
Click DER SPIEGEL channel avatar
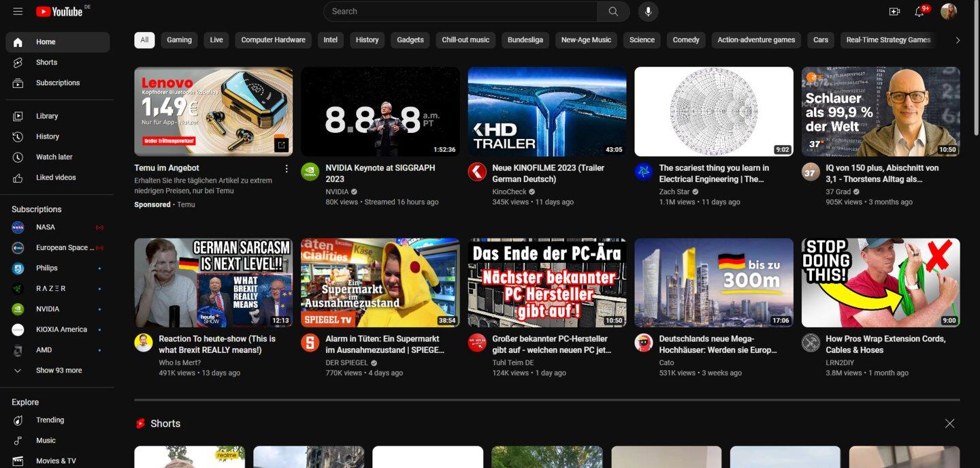[310, 343]
